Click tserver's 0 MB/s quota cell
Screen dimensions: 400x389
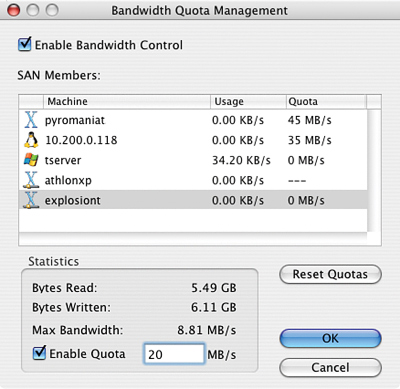click(306, 160)
